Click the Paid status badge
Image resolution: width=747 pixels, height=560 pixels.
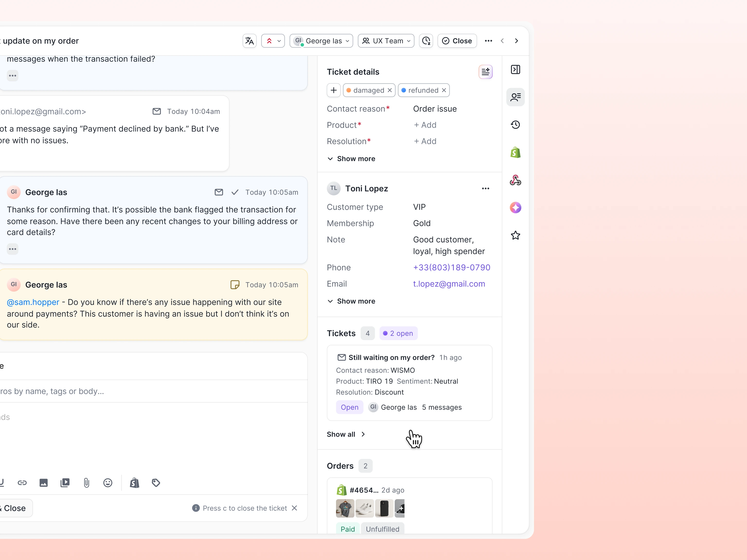coord(347,529)
